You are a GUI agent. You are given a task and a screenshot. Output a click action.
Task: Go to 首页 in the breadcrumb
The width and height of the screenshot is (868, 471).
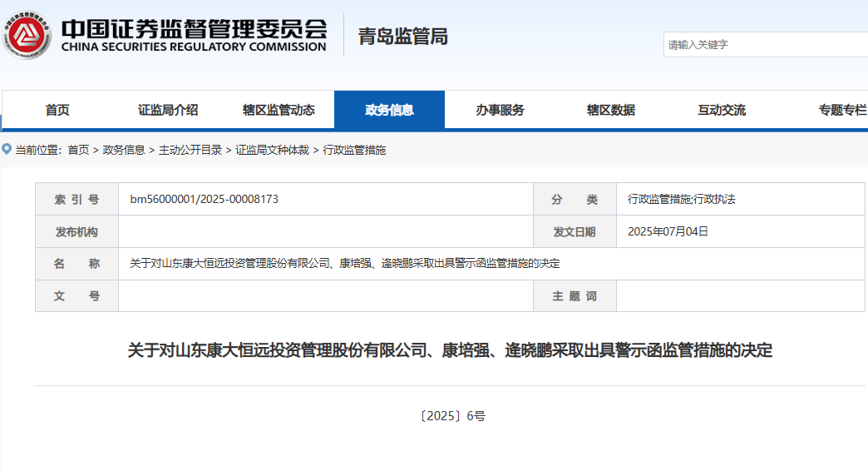(x=78, y=150)
